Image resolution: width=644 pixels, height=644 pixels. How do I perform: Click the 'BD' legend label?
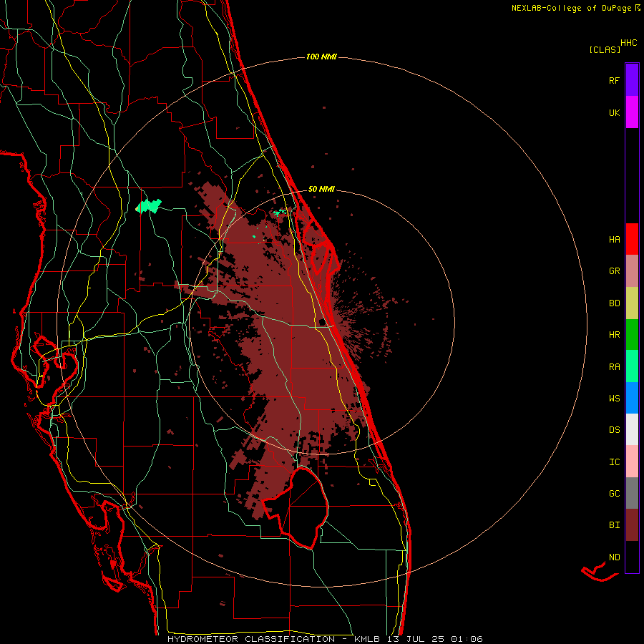[614, 303]
